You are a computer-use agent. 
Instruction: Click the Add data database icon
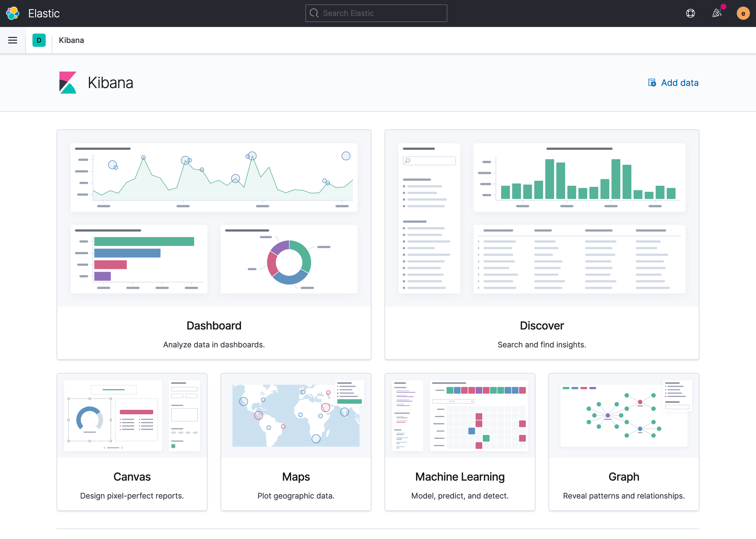pos(652,83)
